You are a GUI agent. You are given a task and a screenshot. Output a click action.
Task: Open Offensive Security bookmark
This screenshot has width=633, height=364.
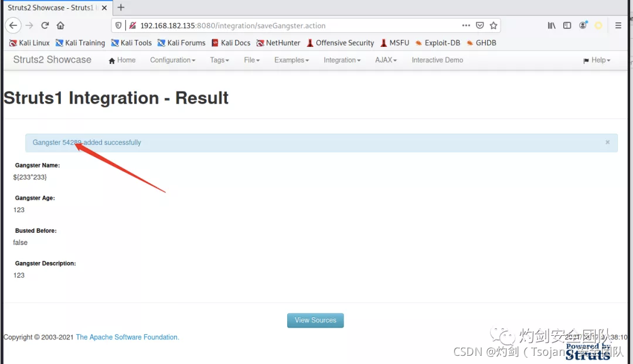tap(341, 43)
